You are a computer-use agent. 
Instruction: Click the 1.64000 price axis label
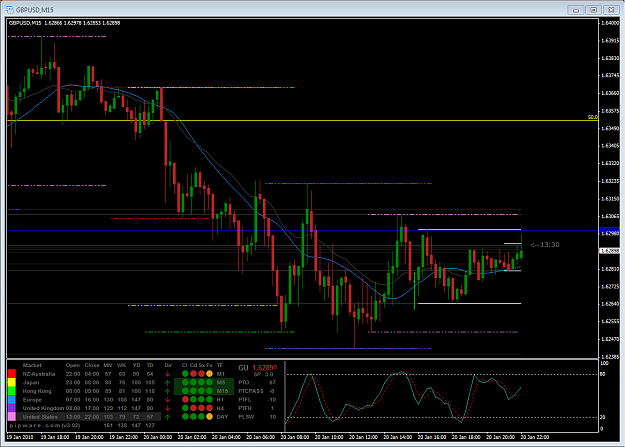[610, 23]
